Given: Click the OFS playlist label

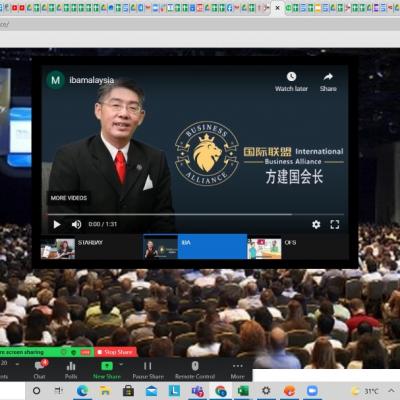Looking at the screenshot, I should tap(290, 243).
